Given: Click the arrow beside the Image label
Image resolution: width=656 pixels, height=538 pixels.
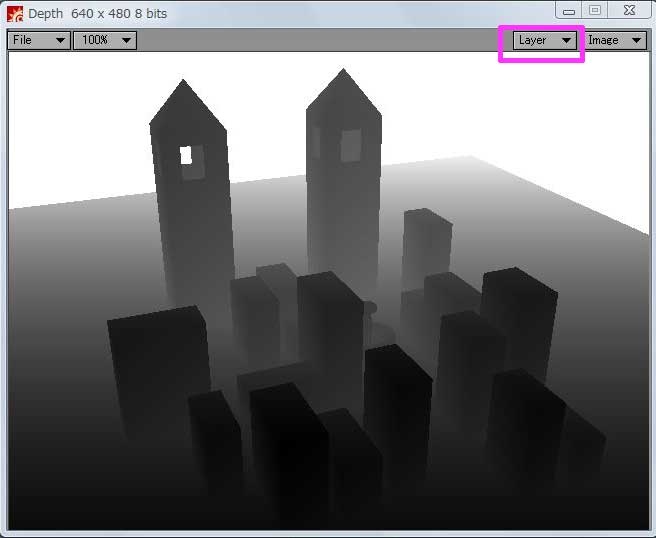Looking at the screenshot, I should click(636, 41).
